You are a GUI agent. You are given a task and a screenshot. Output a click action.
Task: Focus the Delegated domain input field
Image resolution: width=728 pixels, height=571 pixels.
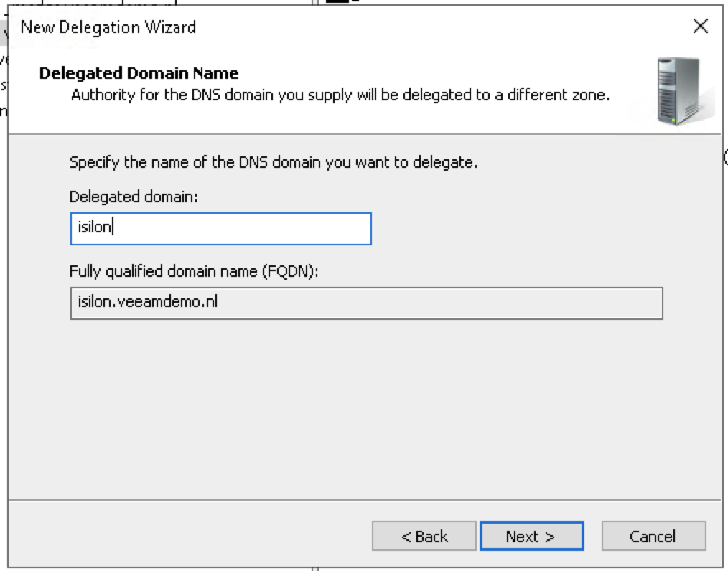[x=220, y=229]
